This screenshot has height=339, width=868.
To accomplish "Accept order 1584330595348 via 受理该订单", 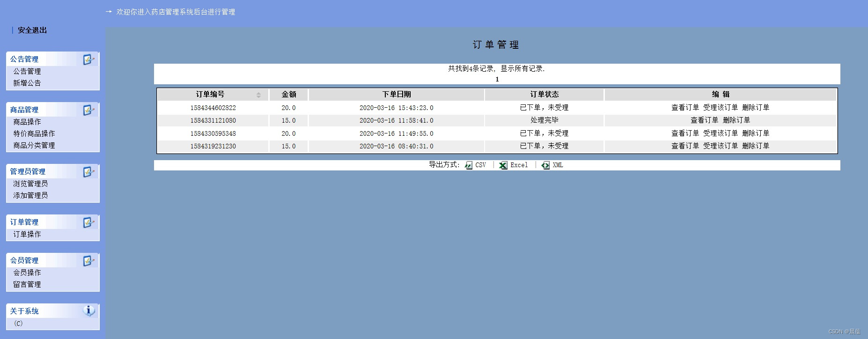I will (721, 133).
